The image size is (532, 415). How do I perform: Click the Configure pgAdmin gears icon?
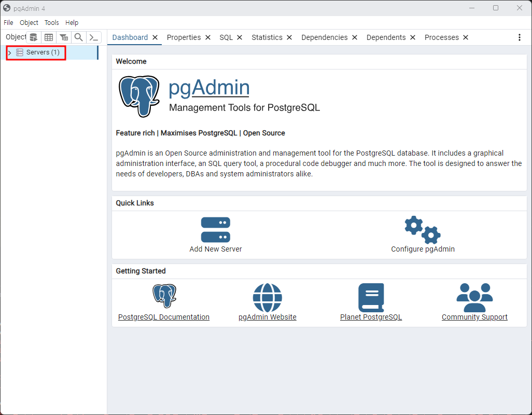click(x=423, y=230)
